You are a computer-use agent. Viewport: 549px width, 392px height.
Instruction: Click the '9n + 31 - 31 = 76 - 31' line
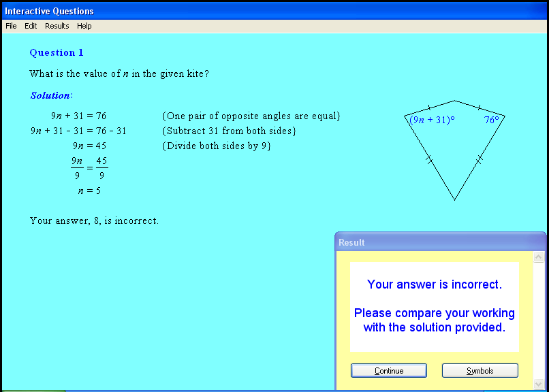click(78, 131)
